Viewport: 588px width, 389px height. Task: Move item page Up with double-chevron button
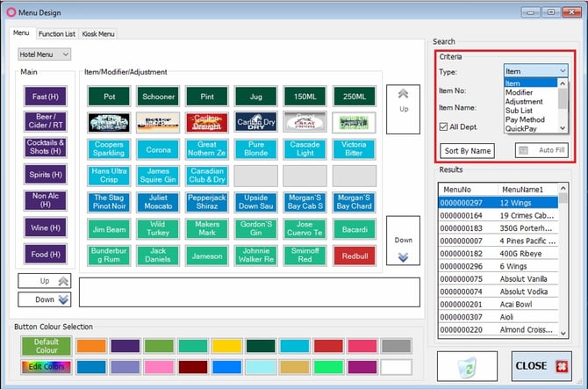tap(403, 109)
